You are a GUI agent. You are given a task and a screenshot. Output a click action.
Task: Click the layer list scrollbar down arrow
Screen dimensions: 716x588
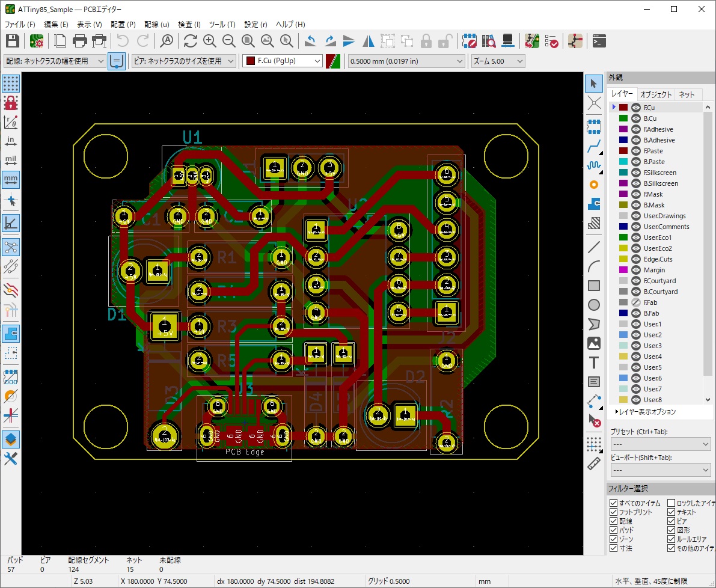[708, 399]
